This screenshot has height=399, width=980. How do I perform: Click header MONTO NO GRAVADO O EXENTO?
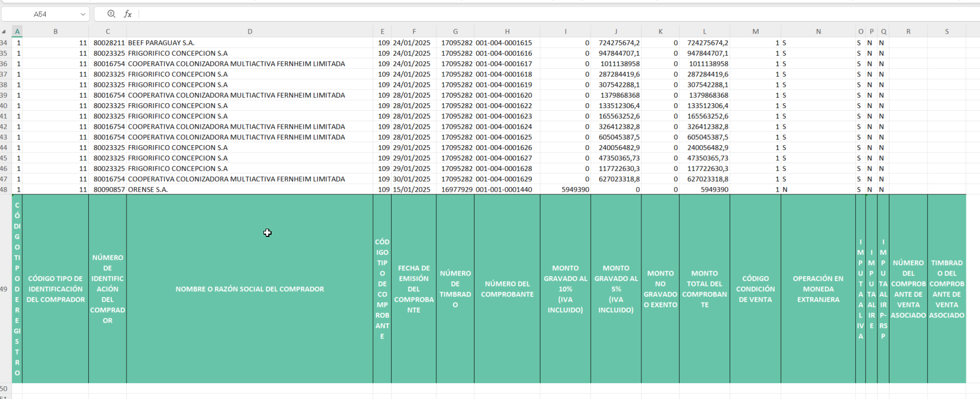coord(660,289)
